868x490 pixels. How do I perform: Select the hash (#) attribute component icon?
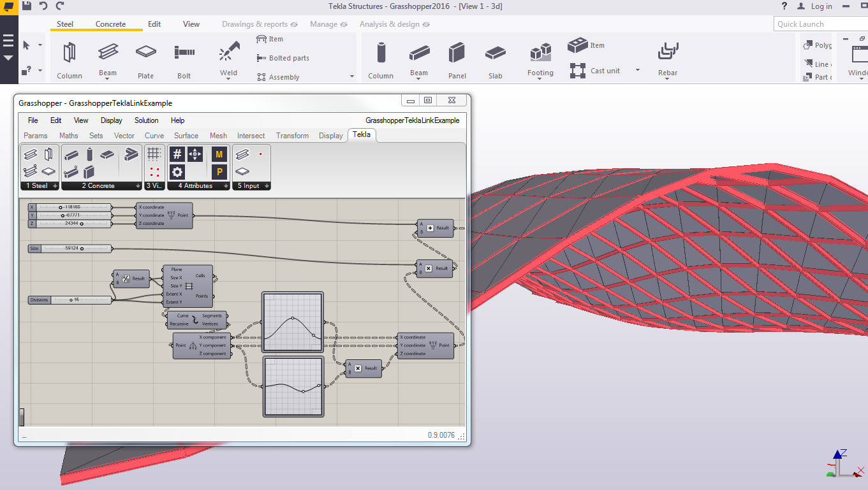tap(177, 154)
